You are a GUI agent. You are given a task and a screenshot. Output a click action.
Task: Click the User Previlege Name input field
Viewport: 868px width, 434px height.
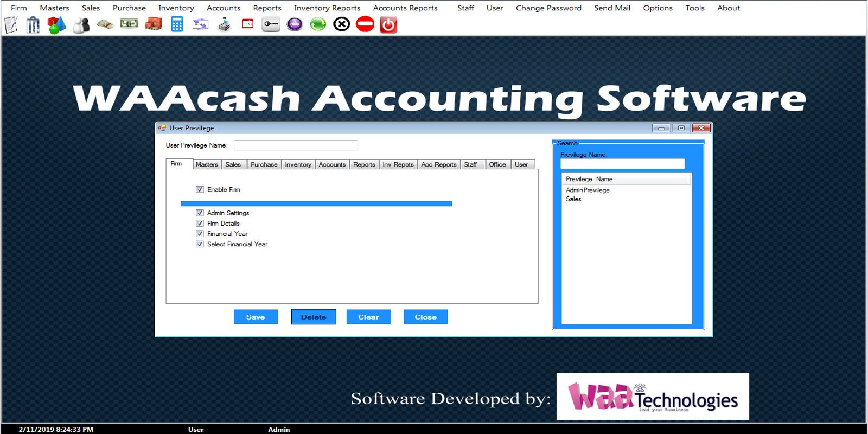(x=296, y=145)
